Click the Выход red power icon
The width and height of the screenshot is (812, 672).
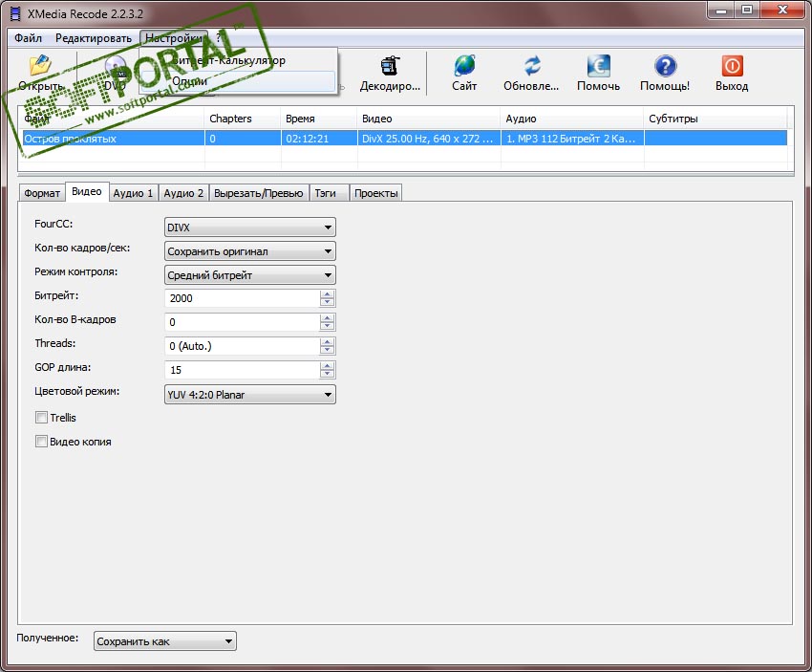732,65
